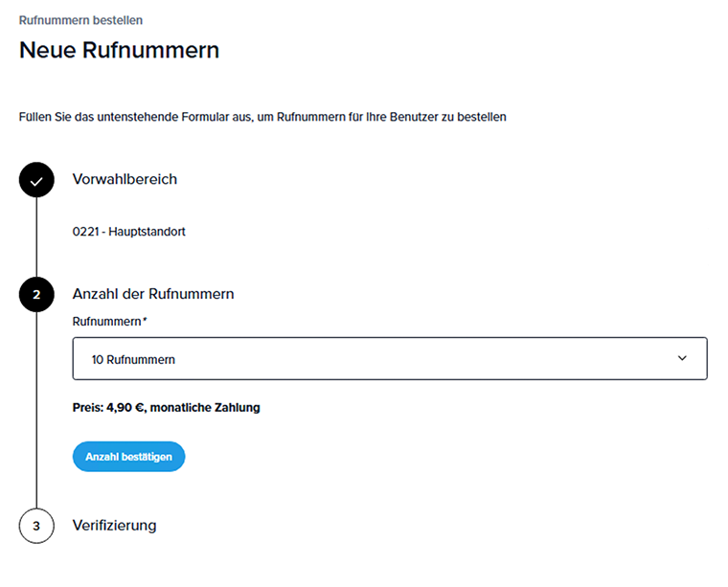Click the 'Rufnummern*' field label

pyautogui.click(x=106, y=322)
